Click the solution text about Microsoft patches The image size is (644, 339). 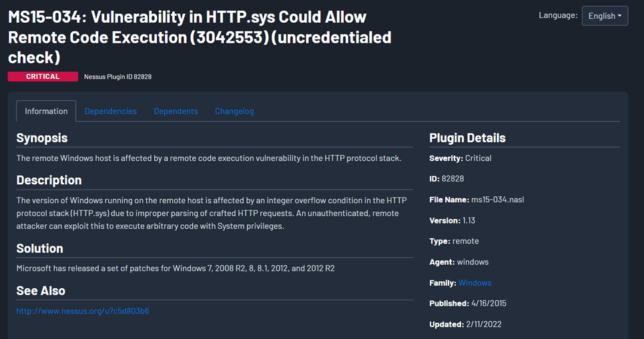(176, 268)
